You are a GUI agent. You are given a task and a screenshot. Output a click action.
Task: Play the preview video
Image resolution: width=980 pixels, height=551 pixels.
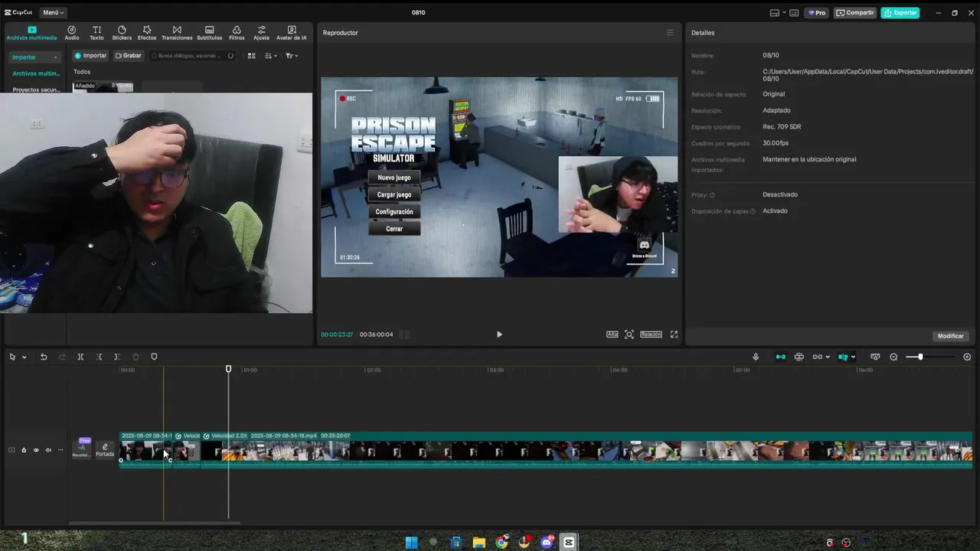[499, 334]
